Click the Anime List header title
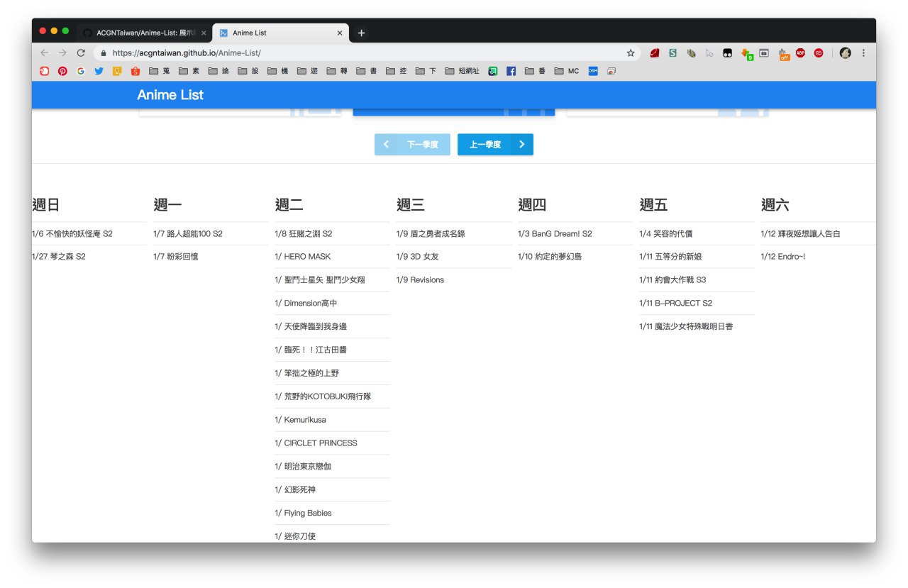908x588 pixels. pos(170,95)
